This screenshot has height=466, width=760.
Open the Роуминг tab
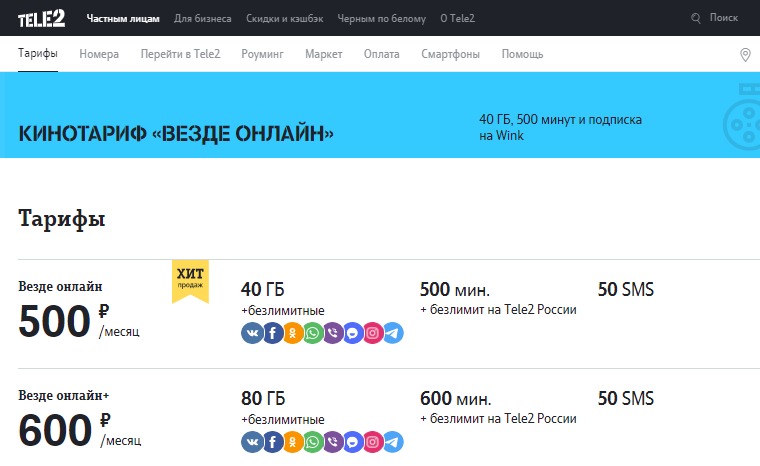[x=262, y=54]
